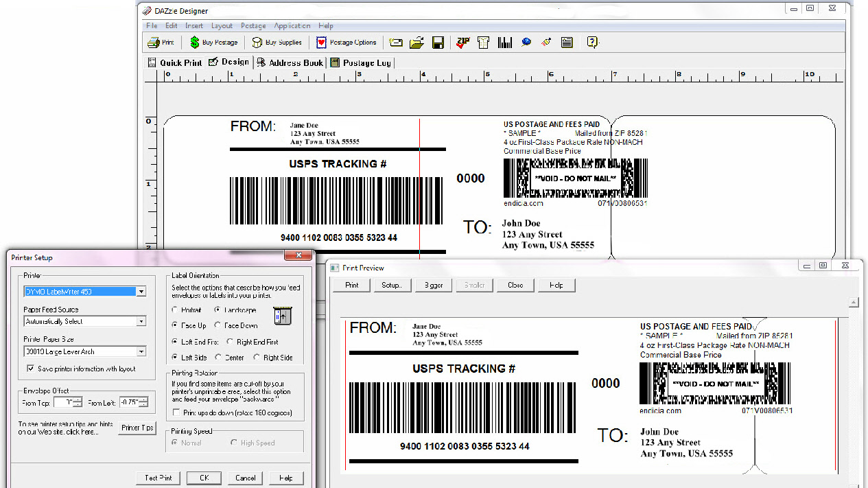This screenshot has width=868, height=488.
Task: Select the Left End First radio button
Action: click(x=176, y=341)
